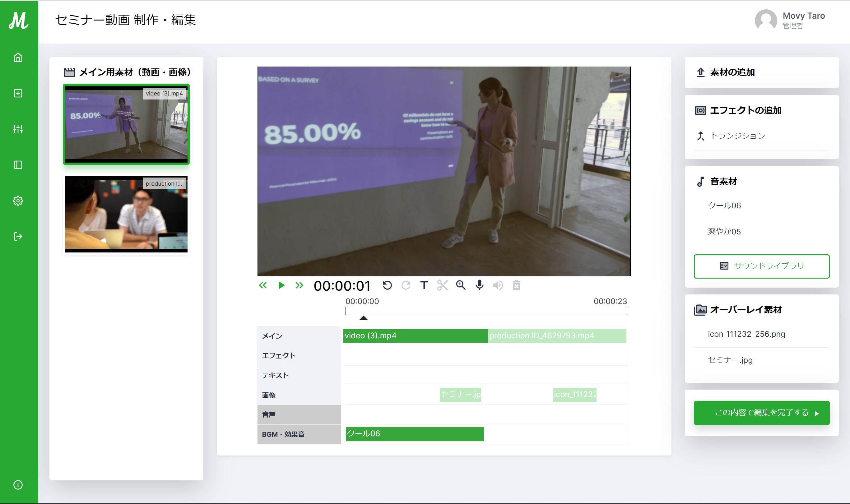The height and width of the screenshot is (504, 850).
Task: Click the home icon in sidebar
Action: pyautogui.click(x=18, y=58)
